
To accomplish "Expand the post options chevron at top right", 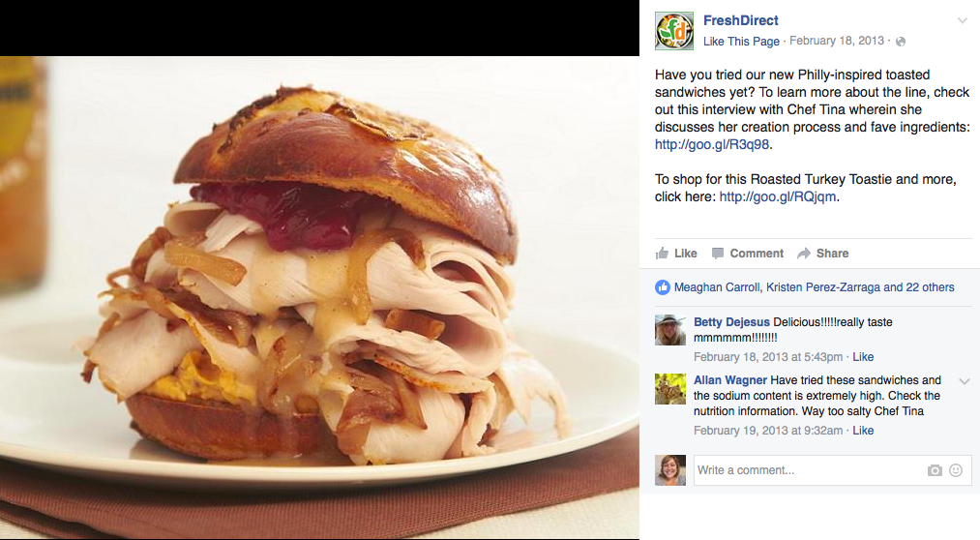I will tap(963, 20).
